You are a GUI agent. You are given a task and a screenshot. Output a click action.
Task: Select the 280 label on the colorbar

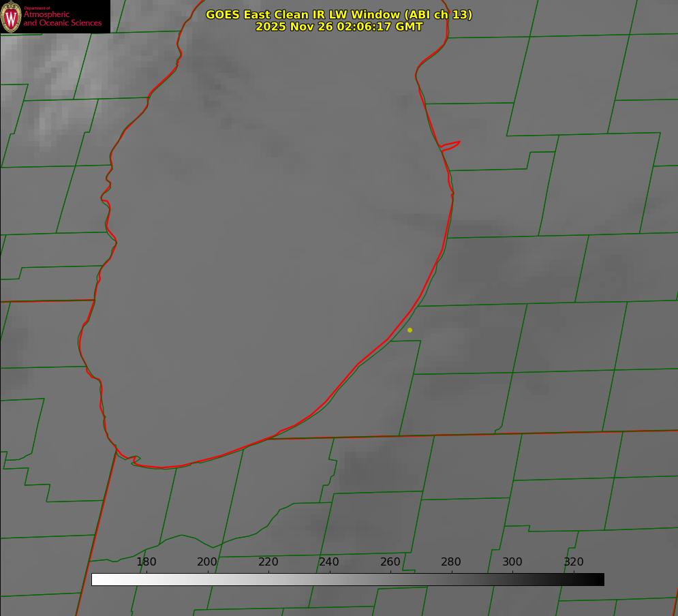click(x=451, y=561)
